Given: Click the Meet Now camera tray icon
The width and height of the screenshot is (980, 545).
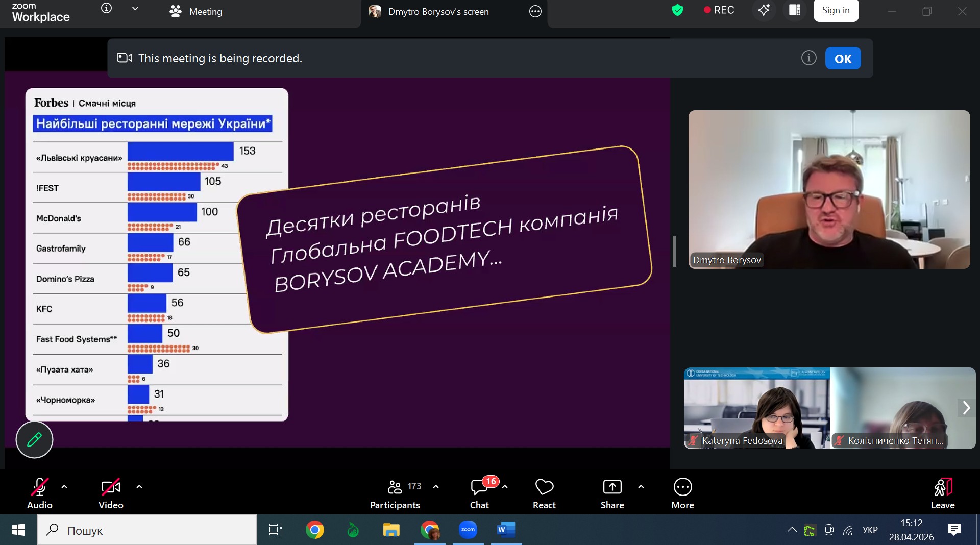Looking at the screenshot, I should coord(829,530).
